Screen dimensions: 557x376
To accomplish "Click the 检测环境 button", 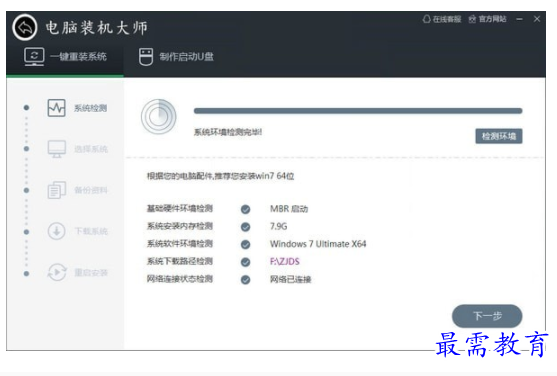I will [499, 136].
